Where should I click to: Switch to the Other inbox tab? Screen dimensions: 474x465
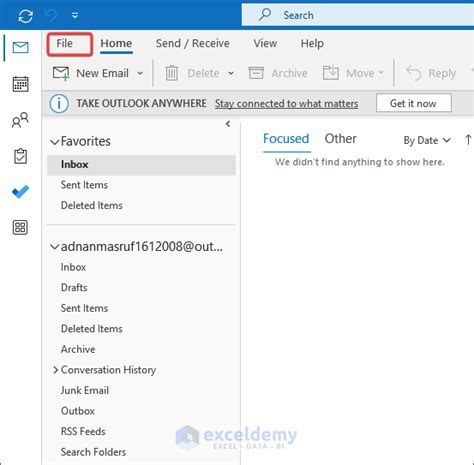click(341, 139)
